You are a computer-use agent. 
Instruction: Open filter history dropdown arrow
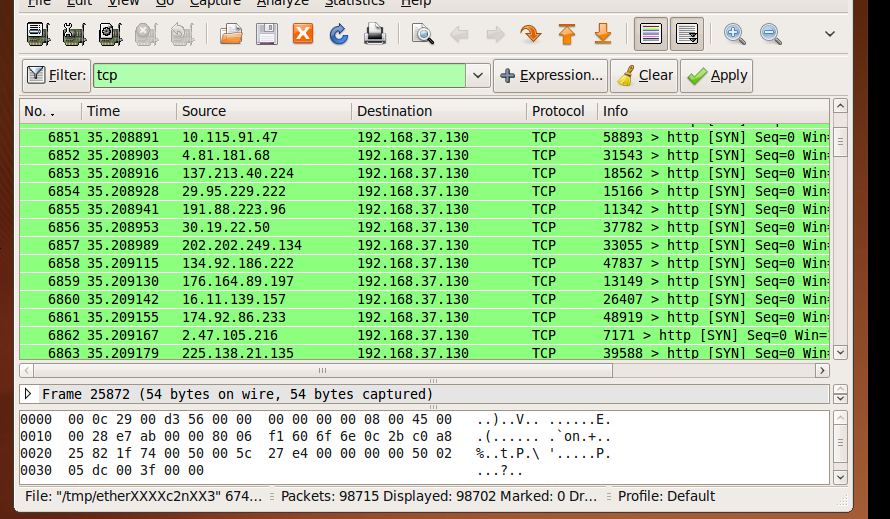coord(478,76)
